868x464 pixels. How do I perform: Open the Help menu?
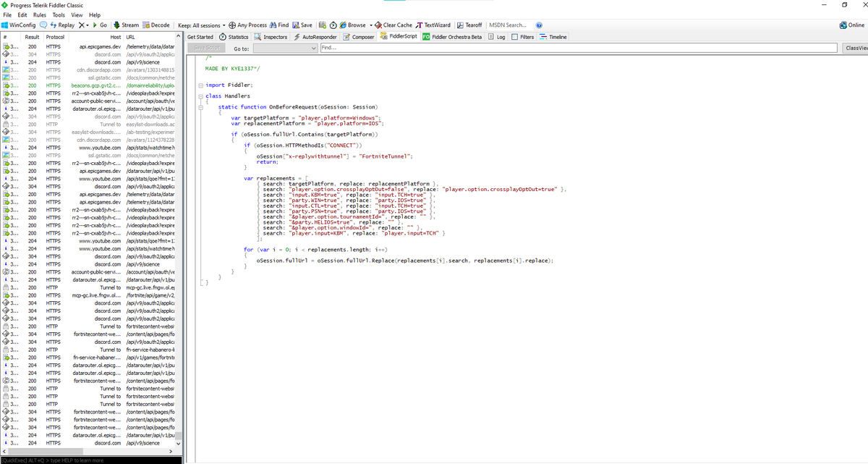coord(95,15)
